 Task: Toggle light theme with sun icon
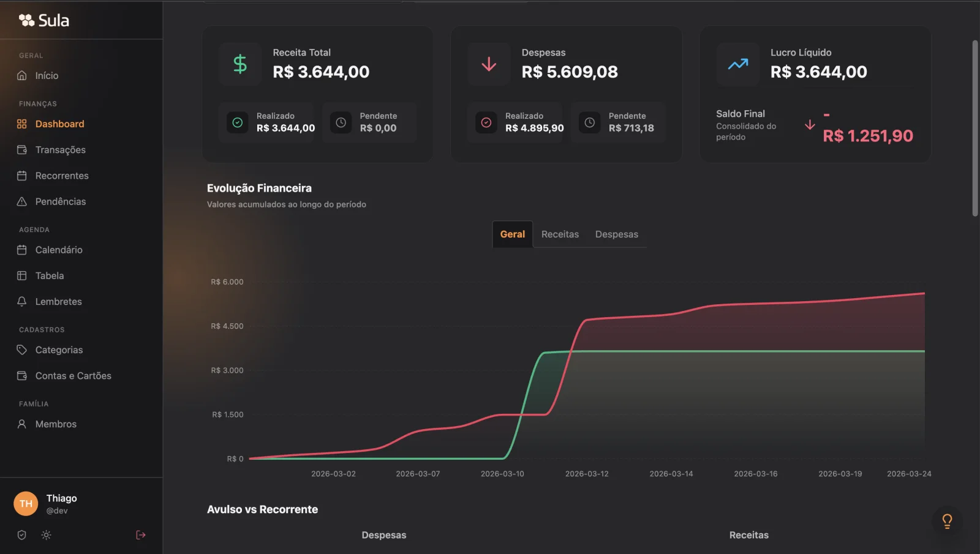[x=46, y=535]
